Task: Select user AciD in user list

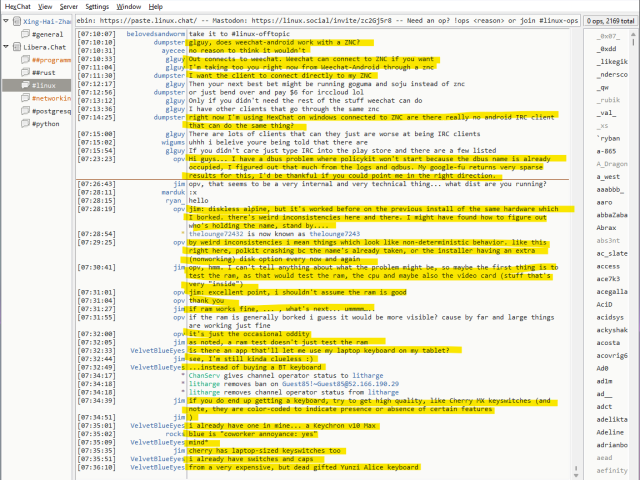Action: pos(604,304)
